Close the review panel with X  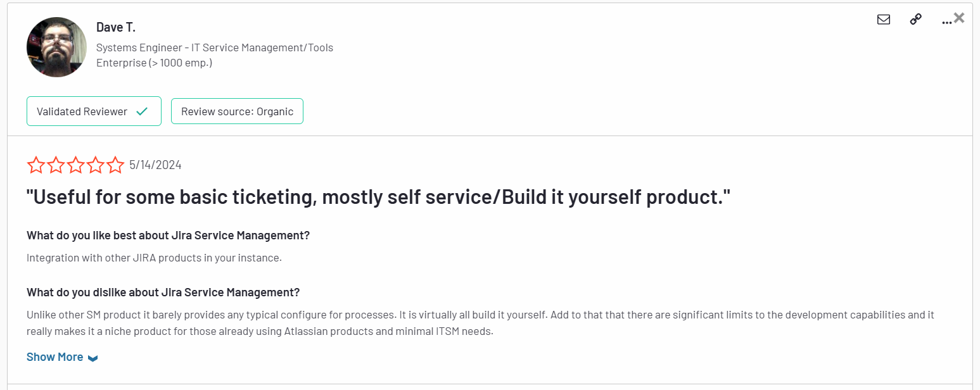click(959, 18)
